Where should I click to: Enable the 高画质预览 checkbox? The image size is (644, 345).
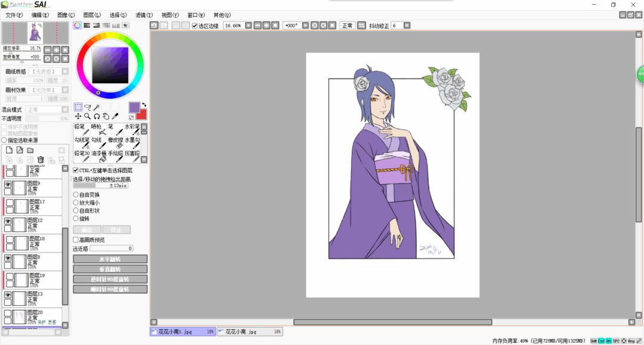coord(76,240)
